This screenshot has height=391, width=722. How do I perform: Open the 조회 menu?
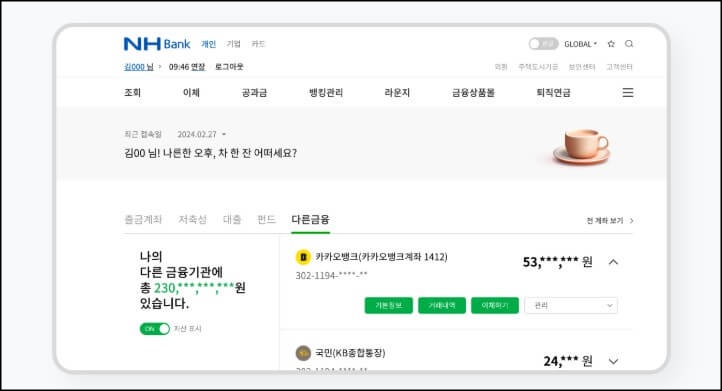click(x=132, y=93)
